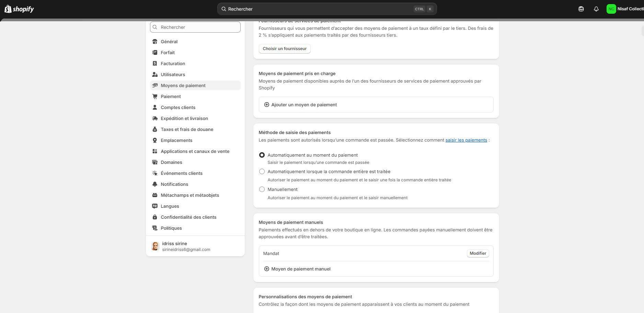Viewport: 644px width, 313px height.
Task: Select Automatiquement au moment du paiement option
Action: pos(262,155)
